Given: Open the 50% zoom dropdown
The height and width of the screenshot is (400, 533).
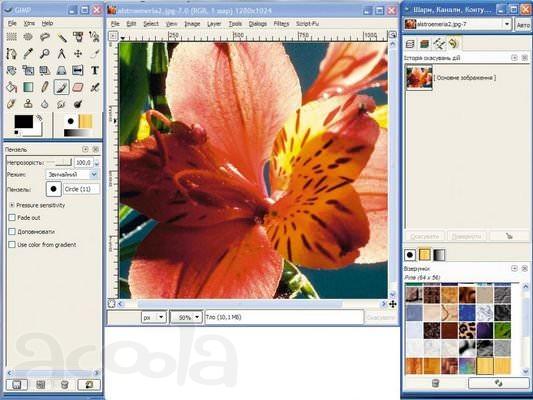Looking at the screenshot, I should pos(186,317).
